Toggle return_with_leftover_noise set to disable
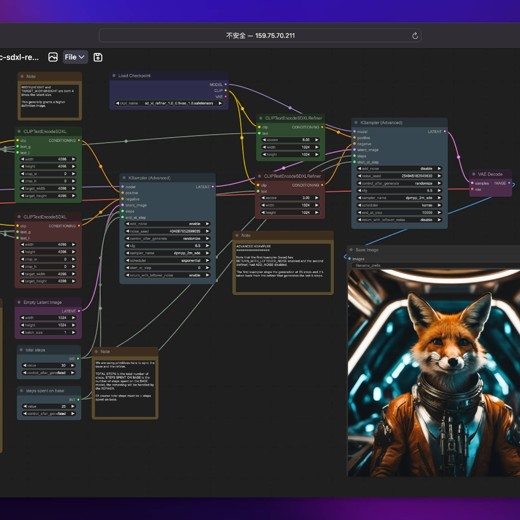Screen dimensions: 520x520 click(399, 220)
